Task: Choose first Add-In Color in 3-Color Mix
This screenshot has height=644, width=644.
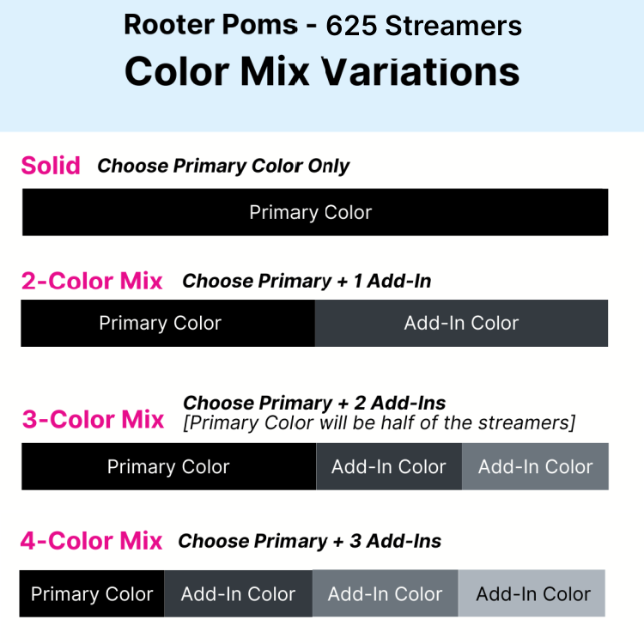Action: [389, 466]
